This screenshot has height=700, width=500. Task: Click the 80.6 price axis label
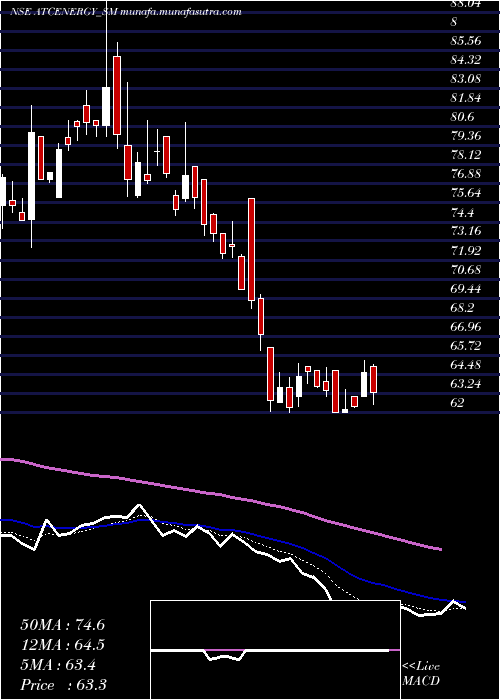pos(462,117)
